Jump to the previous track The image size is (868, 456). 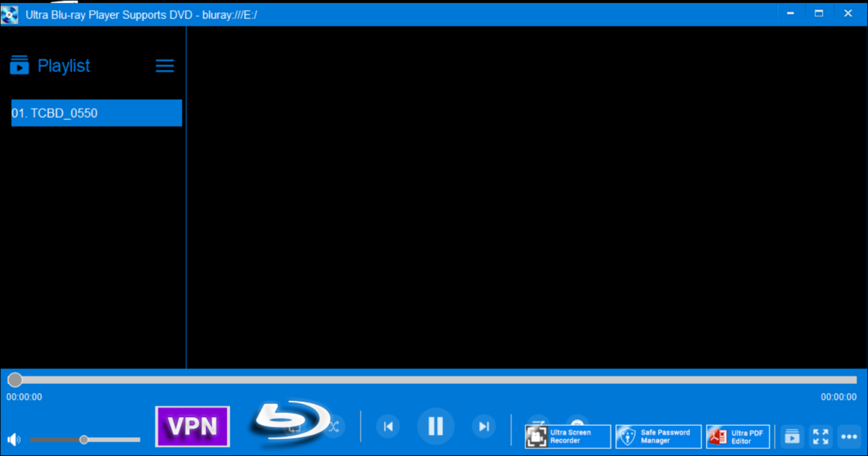click(x=387, y=426)
